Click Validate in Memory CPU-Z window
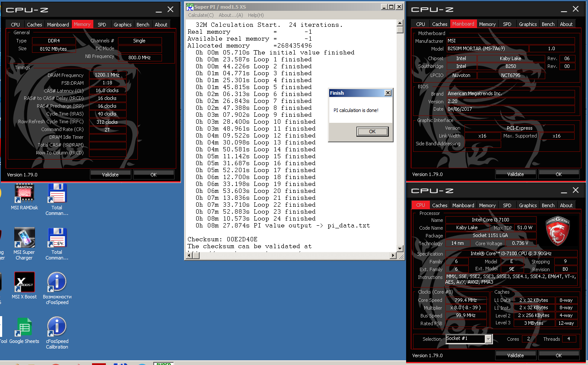The height and width of the screenshot is (365, 588). [110, 175]
